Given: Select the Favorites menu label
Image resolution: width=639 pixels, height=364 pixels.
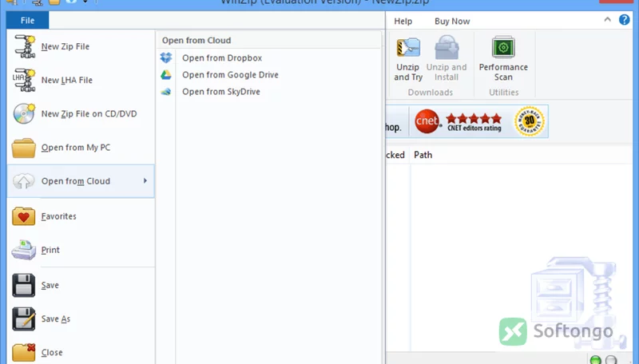Looking at the screenshot, I should tap(58, 216).
